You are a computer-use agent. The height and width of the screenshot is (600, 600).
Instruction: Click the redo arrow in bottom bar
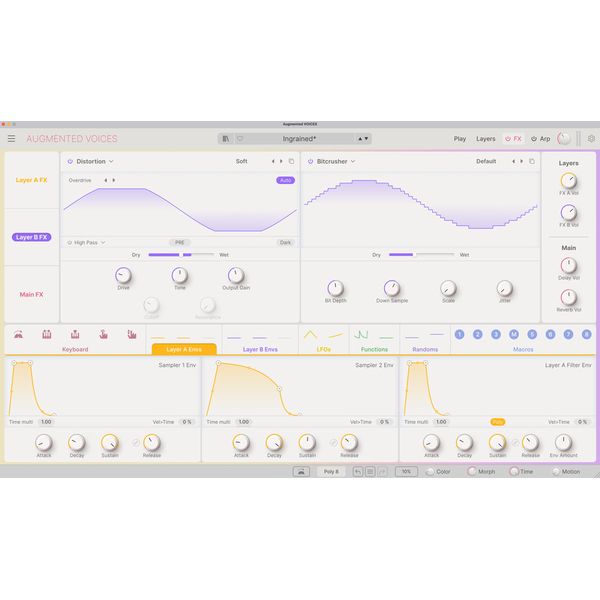(382, 472)
